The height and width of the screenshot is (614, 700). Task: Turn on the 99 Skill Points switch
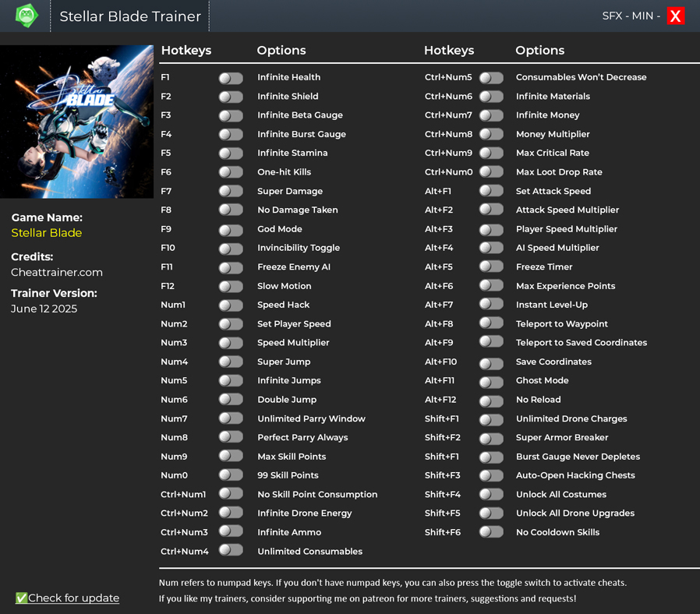point(231,475)
